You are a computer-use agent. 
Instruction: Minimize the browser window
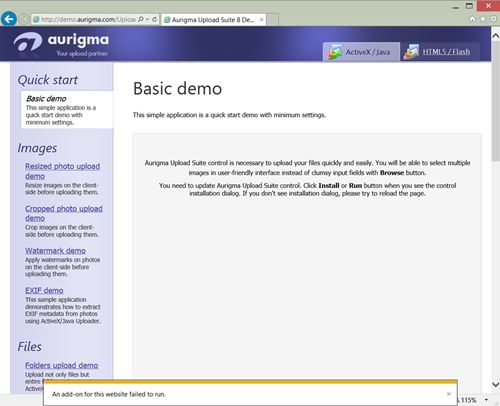pos(456,7)
